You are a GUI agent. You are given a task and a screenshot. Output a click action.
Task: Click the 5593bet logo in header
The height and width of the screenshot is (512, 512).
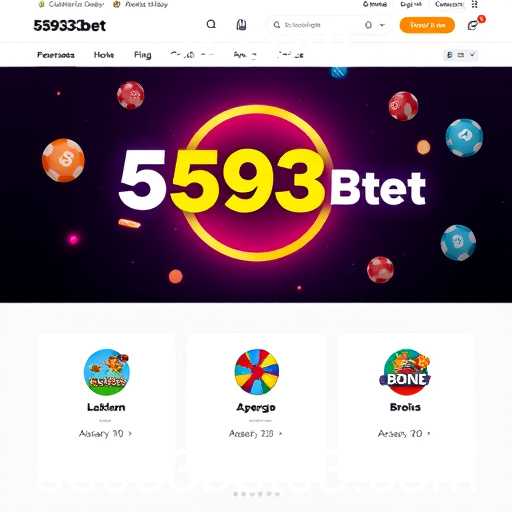coord(70,25)
